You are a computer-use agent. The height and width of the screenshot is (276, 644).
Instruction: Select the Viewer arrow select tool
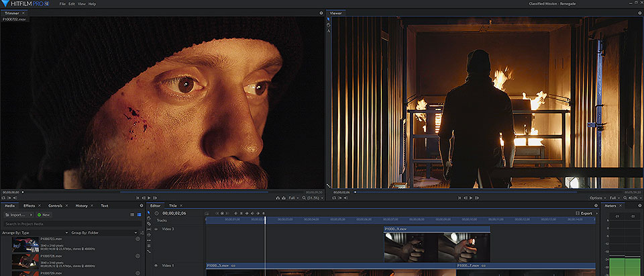pyautogui.click(x=329, y=19)
